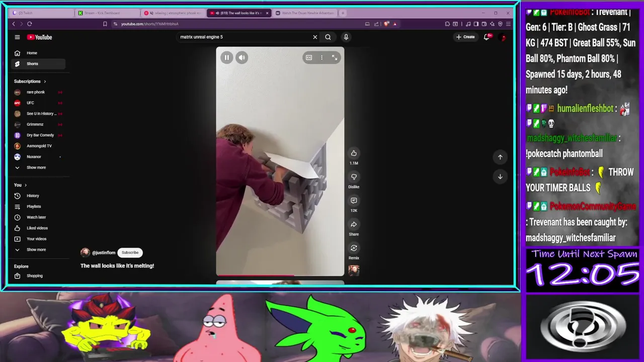Open See U in History subscription
This screenshot has width=644, height=362.
click(38, 114)
